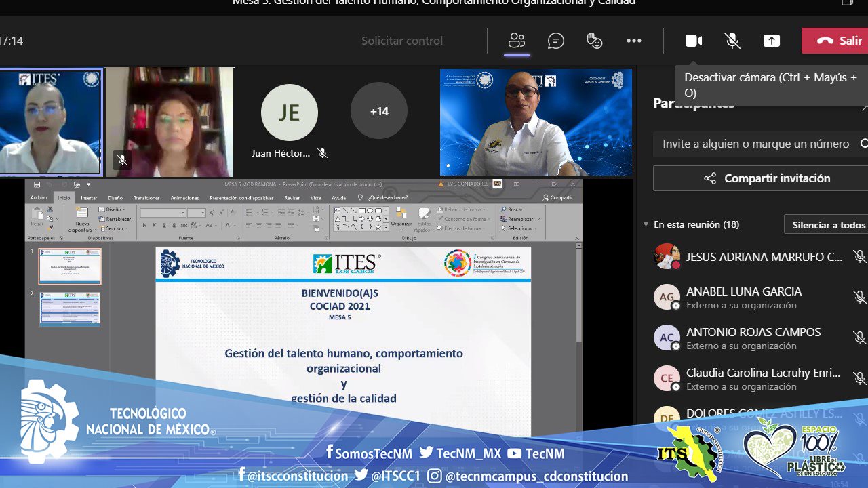Unmute the microphone in meeting toolbar
868x488 pixels.
[x=732, y=41]
